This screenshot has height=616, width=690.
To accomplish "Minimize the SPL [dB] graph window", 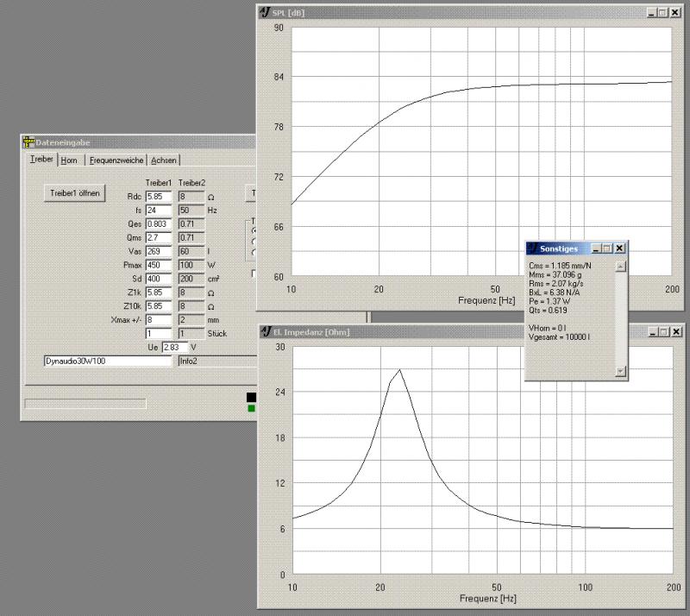I will pyautogui.click(x=649, y=12).
